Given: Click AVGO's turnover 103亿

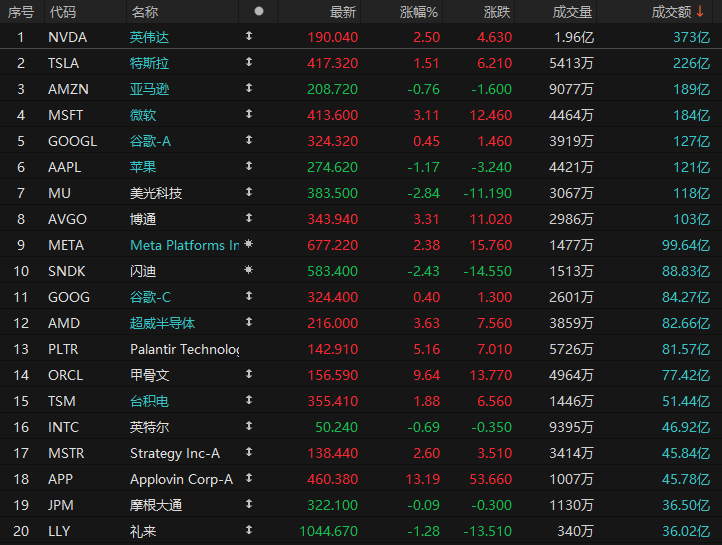Looking at the screenshot, I should (691, 219).
